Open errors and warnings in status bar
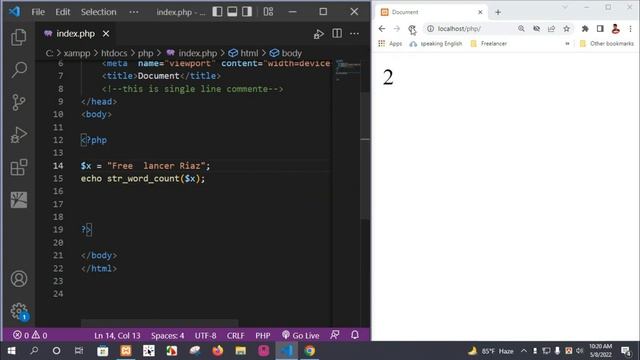 coord(30,336)
